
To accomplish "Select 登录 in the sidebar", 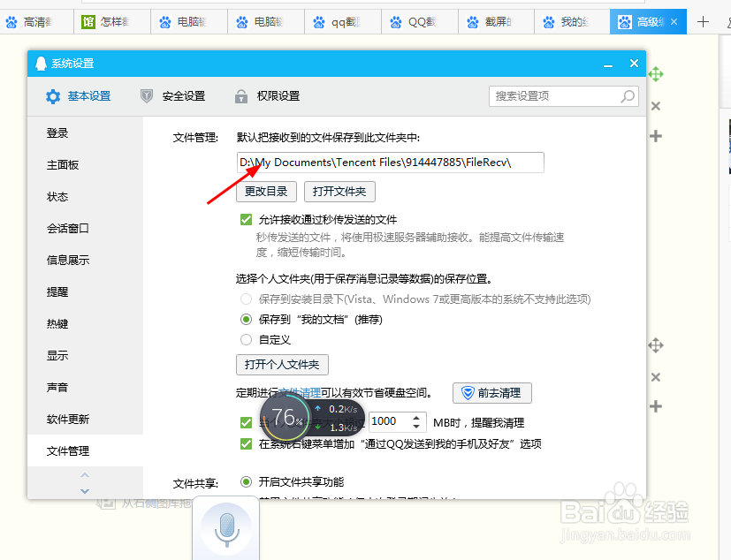I will (x=86, y=133).
